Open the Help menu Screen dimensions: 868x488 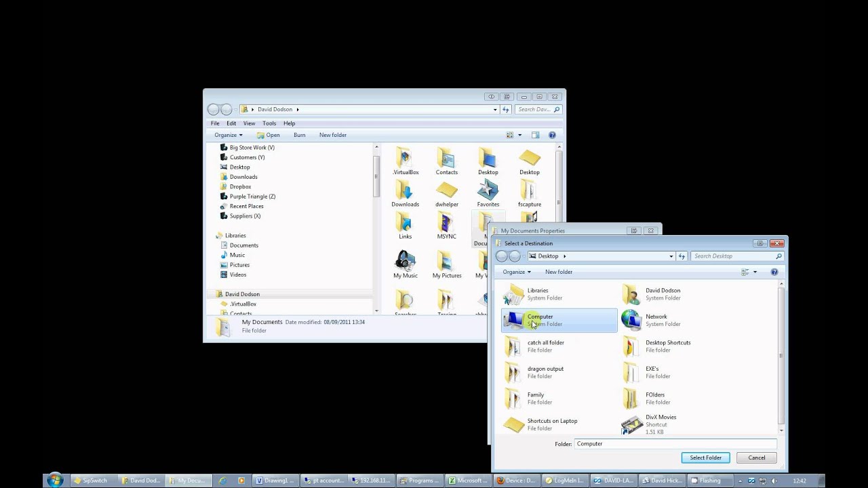coord(290,123)
